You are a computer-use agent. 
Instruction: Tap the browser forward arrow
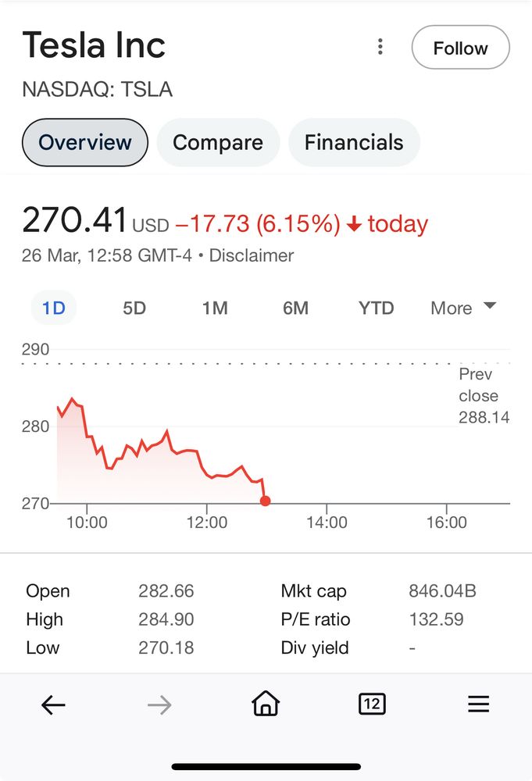click(159, 704)
